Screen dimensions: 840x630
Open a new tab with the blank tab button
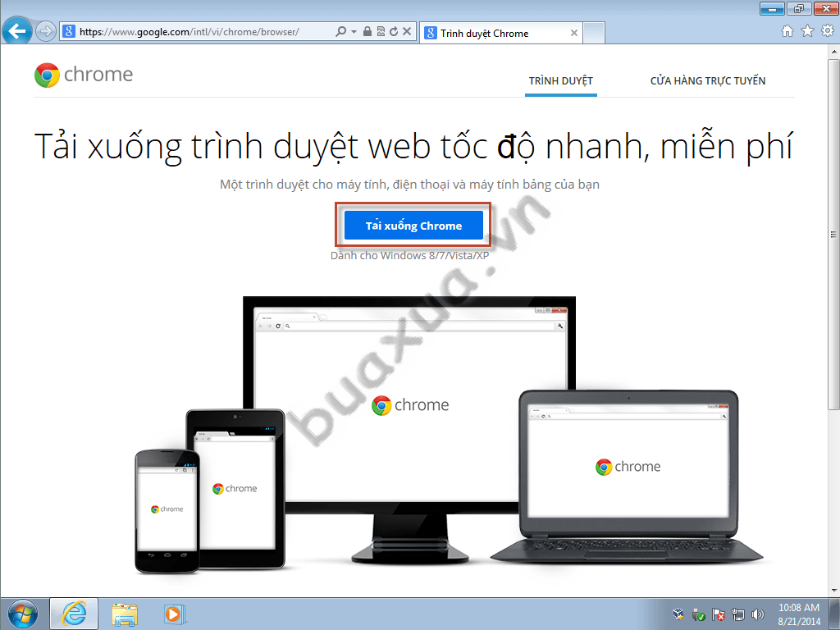(x=594, y=33)
